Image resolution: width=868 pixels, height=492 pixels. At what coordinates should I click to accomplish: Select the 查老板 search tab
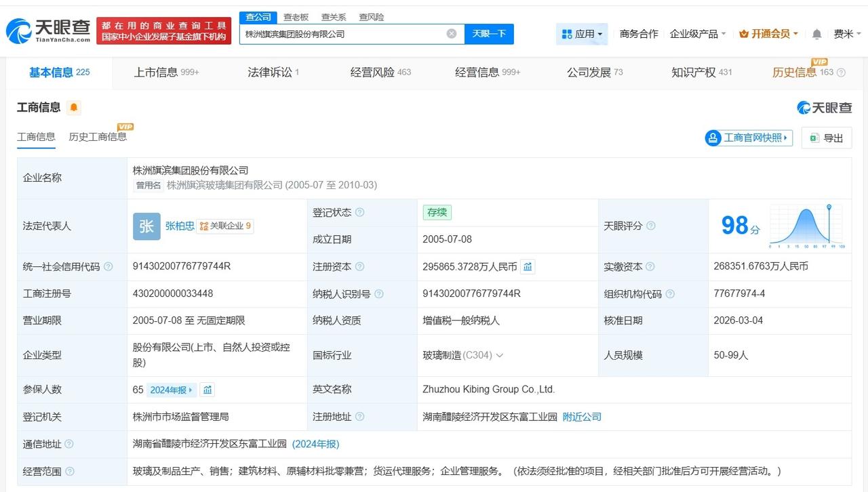coord(296,17)
